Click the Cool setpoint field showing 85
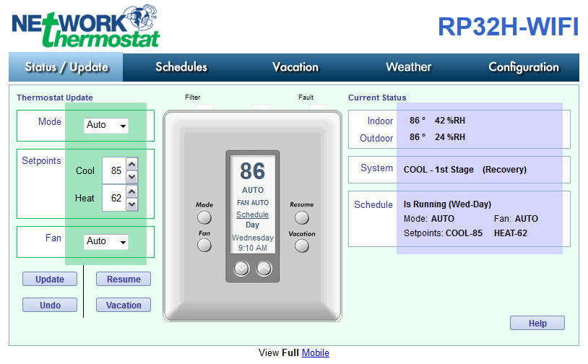The width and height of the screenshot is (588, 364). (114, 170)
